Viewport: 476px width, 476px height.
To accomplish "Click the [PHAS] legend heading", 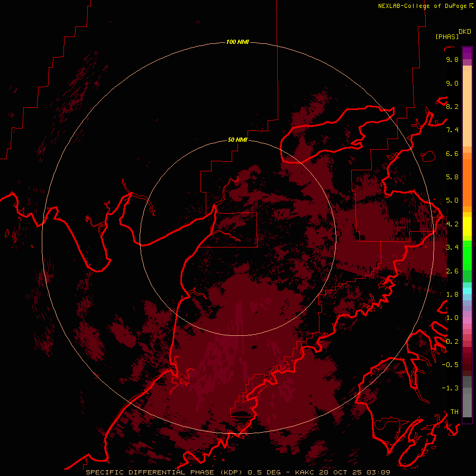I will pyautogui.click(x=447, y=36).
